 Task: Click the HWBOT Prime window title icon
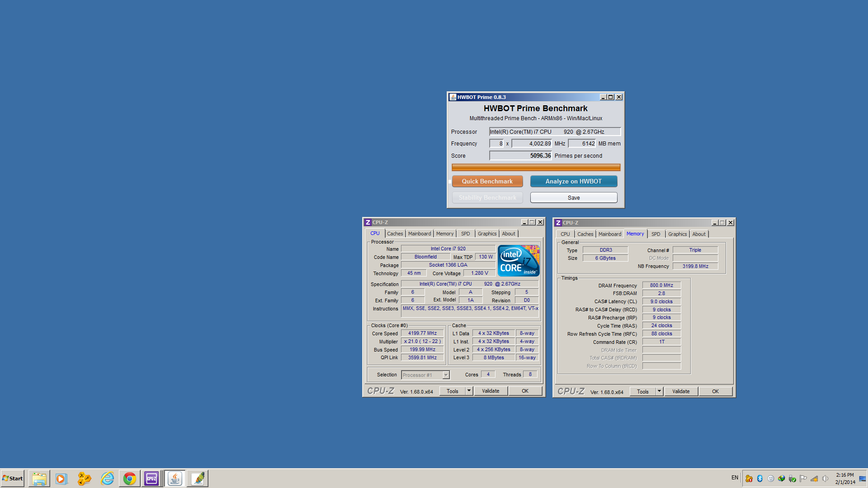453,97
